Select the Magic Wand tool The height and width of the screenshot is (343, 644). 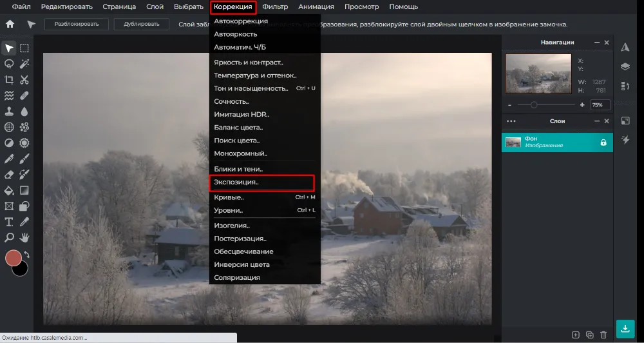point(24,64)
